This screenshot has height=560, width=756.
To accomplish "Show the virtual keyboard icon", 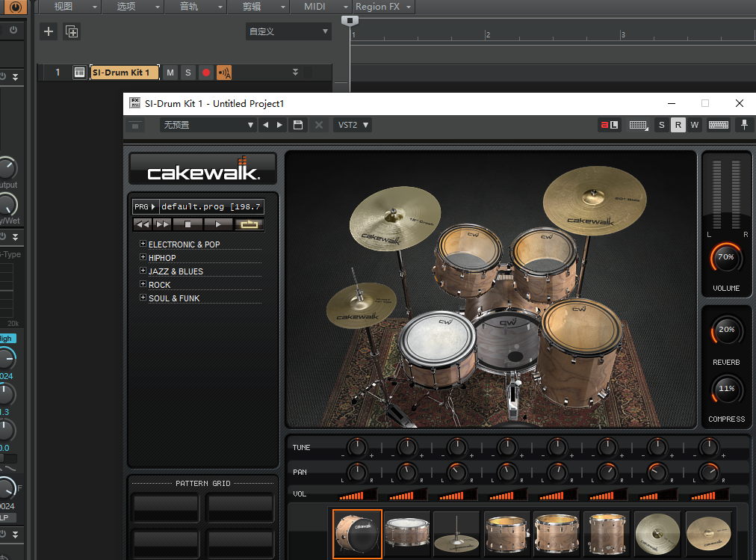I will 719,125.
